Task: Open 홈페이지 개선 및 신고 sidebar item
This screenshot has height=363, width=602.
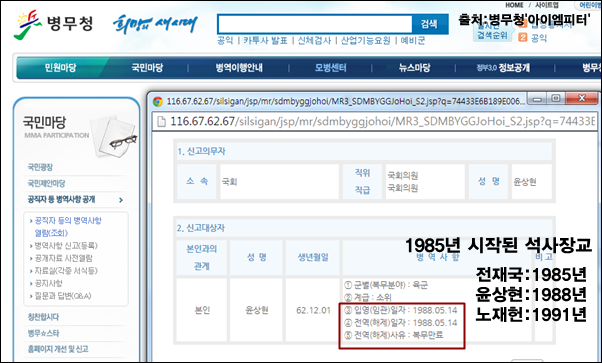Action: coord(58,349)
